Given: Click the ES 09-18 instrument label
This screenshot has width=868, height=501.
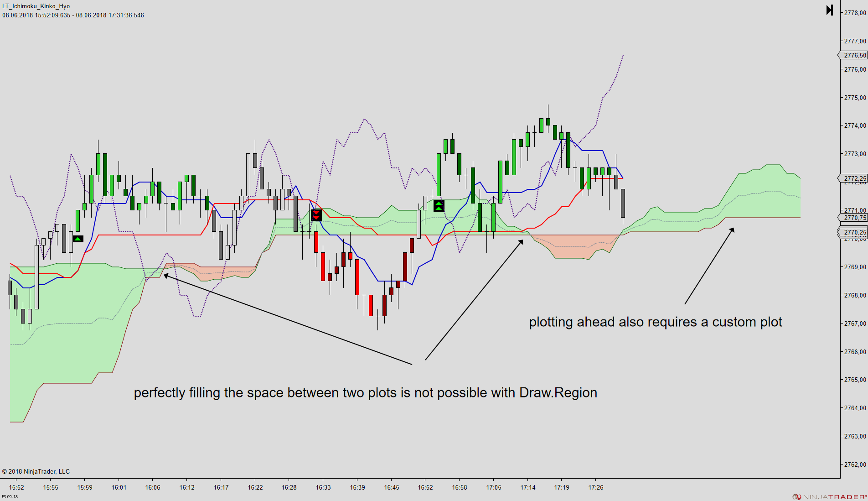Looking at the screenshot, I should 10,497.
